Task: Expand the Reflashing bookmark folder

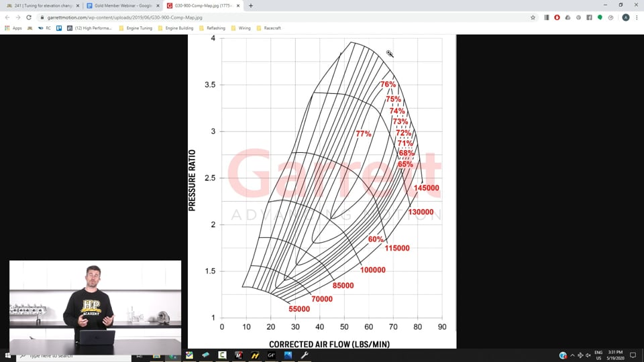Action: [x=212, y=28]
